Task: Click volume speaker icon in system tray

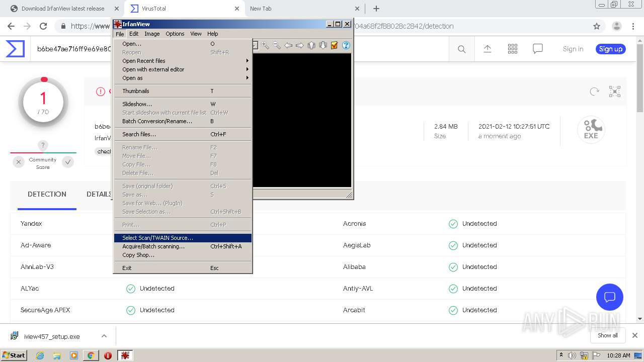Action: 572,355
